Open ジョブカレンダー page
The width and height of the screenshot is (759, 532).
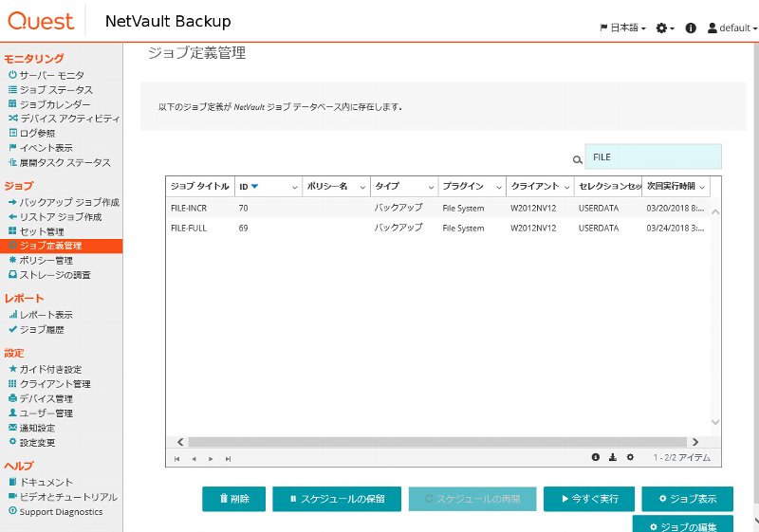pyautogui.click(x=49, y=104)
